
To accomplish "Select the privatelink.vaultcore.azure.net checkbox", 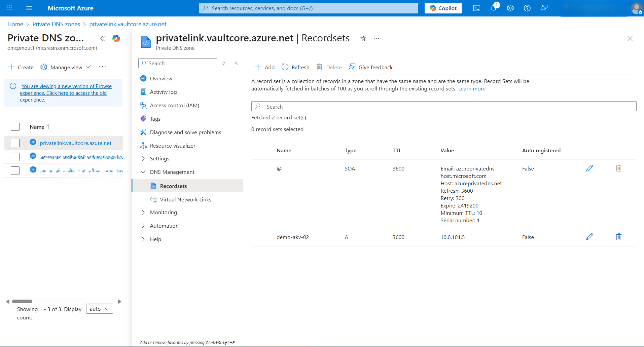I will [x=15, y=143].
